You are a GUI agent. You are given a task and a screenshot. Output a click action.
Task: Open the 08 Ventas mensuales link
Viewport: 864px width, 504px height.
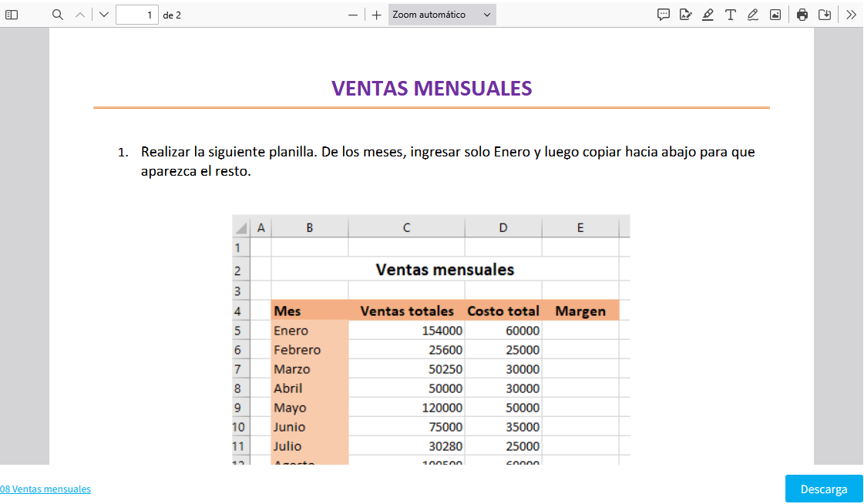pos(45,489)
